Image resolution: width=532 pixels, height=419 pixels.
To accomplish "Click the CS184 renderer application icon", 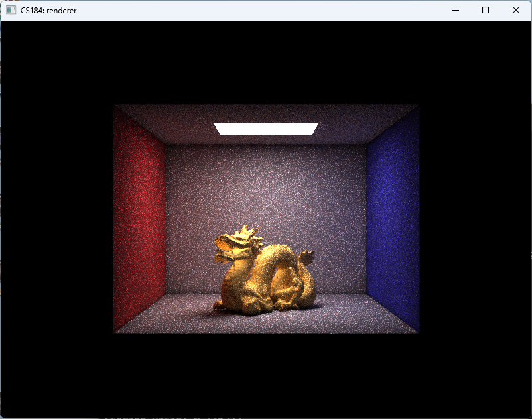I will [11, 10].
